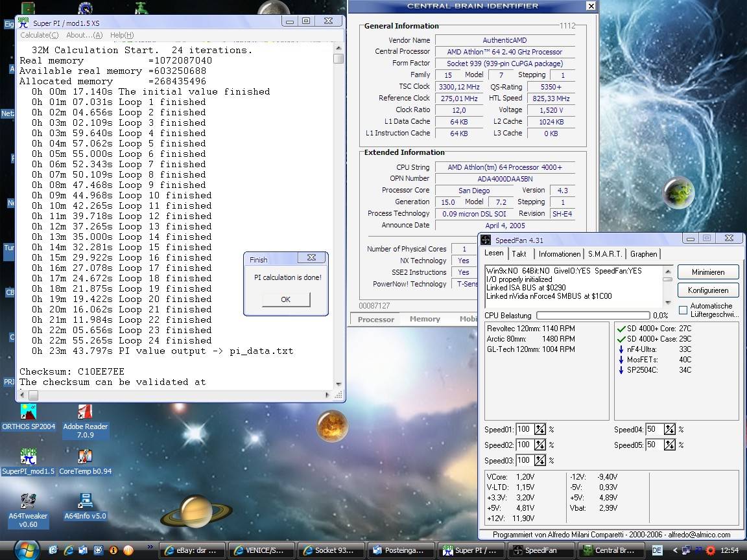Viewport: 747px width, 560px height.
Task: Adjust the Speed03 spinner arrows
Action: tap(539, 460)
